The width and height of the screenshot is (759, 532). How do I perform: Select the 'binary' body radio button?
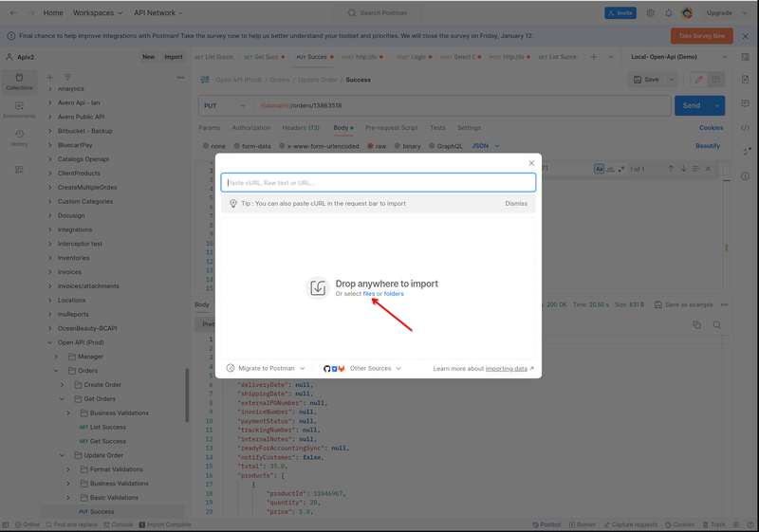[398, 146]
